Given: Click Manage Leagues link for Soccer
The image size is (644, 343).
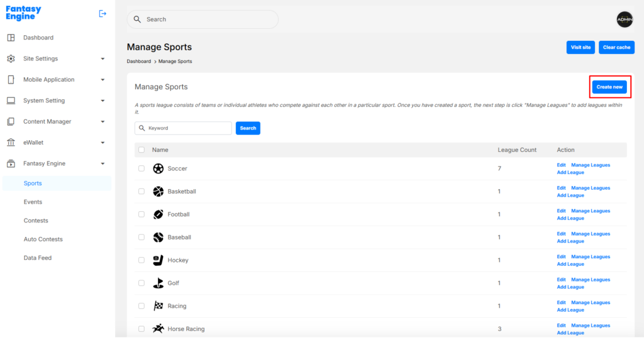Looking at the screenshot, I should click(x=590, y=165).
